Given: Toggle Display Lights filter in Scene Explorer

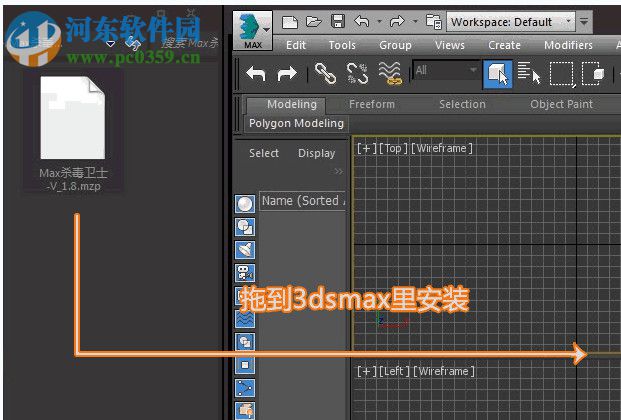Looking at the screenshot, I should (x=245, y=250).
